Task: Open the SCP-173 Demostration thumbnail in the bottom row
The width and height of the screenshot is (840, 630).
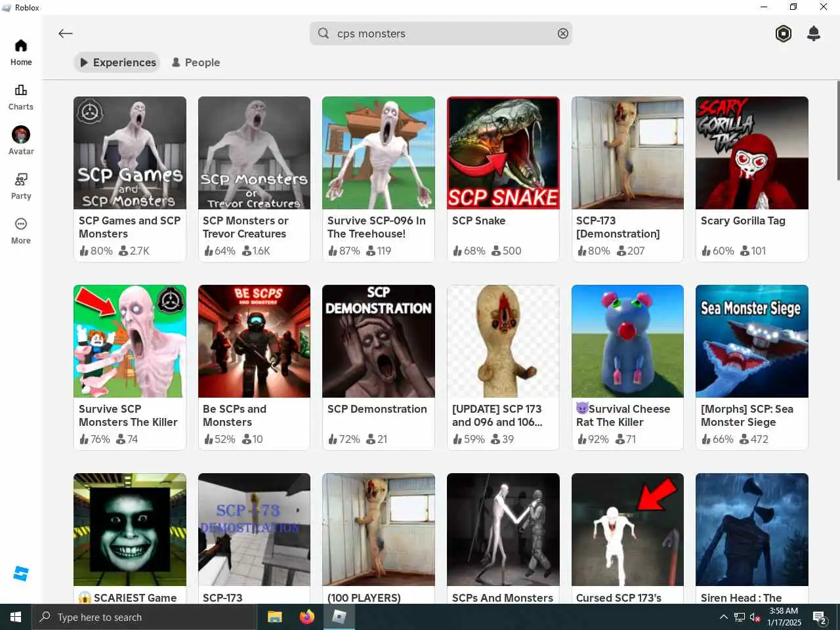Action: coord(254,530)
